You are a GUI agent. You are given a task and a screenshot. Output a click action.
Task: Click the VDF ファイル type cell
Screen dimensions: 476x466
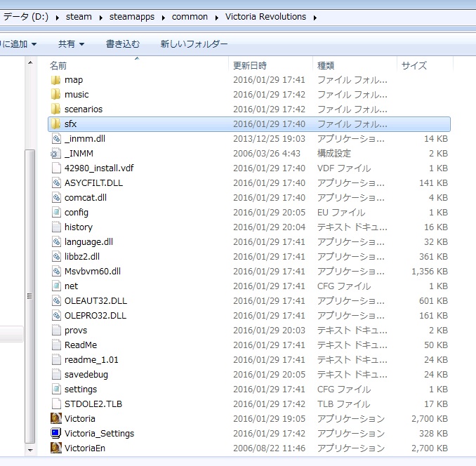tap(344, 168)
